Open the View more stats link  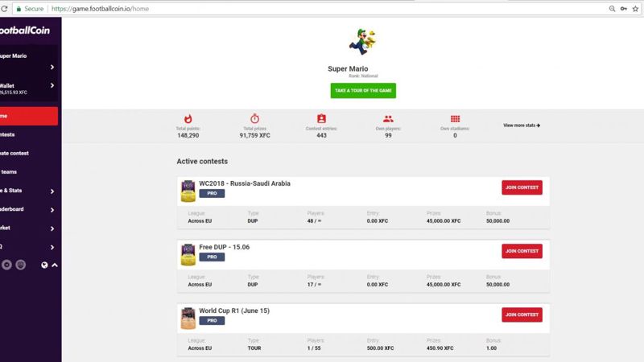click(x=522, y=125)
